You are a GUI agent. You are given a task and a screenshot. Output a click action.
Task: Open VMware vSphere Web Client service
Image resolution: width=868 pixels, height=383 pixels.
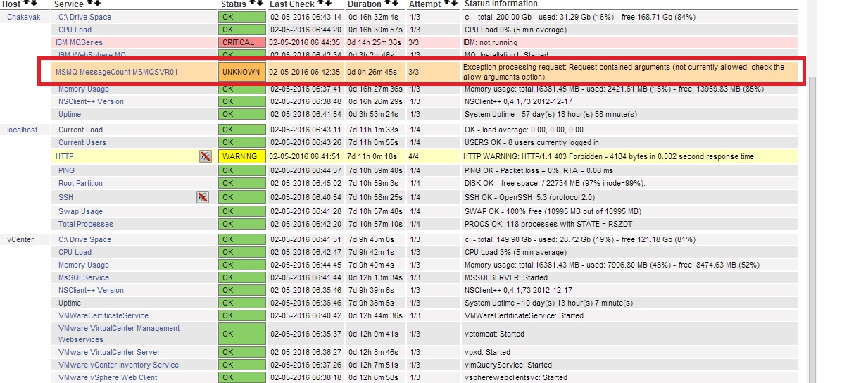point(108,377)
